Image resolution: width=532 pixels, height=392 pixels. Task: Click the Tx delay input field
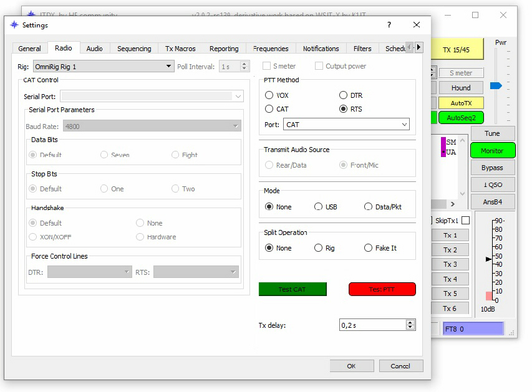pos(372,325)
